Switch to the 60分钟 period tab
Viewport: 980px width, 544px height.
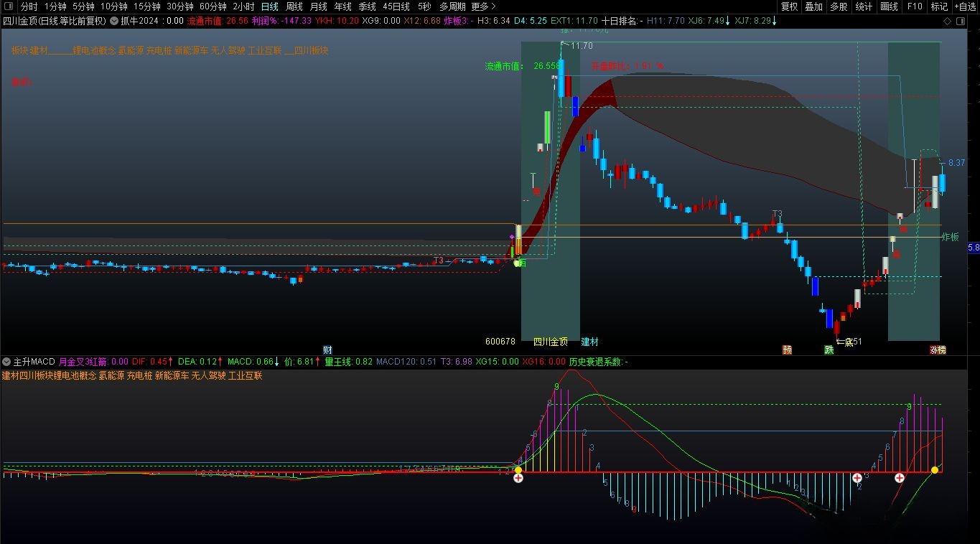[x=213, y=6]
